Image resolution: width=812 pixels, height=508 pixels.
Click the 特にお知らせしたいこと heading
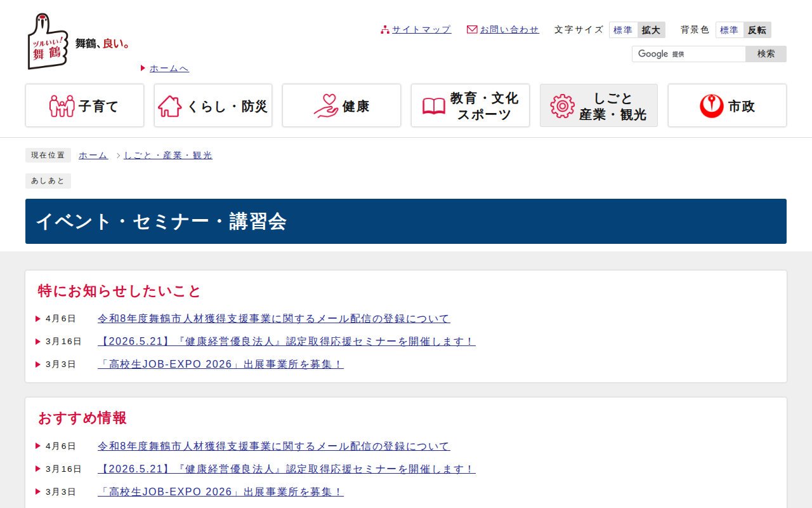(119, 291)
